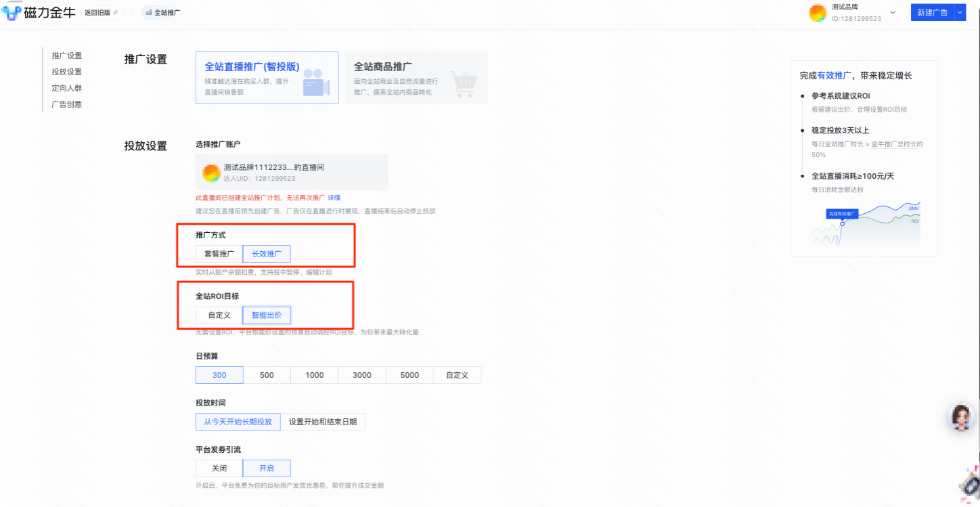Click the chart icon beside 全站推广
Screen dimensions: 980x507
149,12
